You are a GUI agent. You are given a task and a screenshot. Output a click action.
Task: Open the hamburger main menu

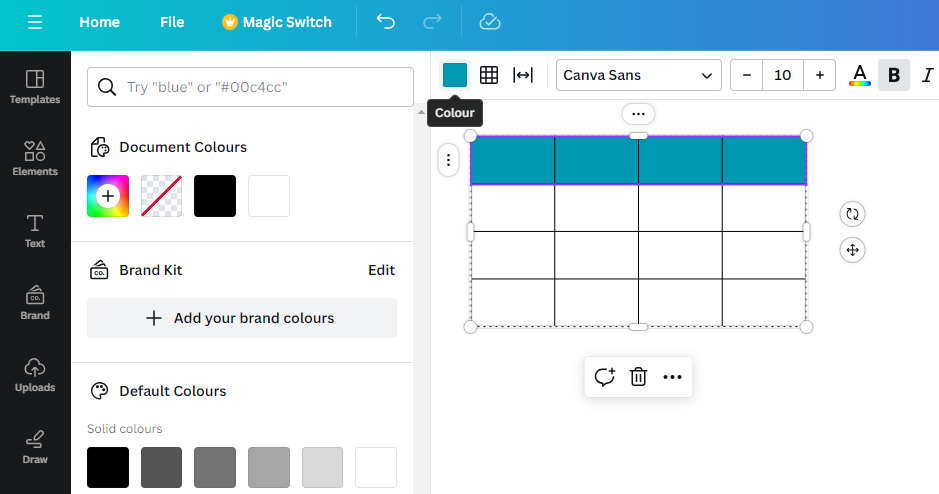(35, 22)
